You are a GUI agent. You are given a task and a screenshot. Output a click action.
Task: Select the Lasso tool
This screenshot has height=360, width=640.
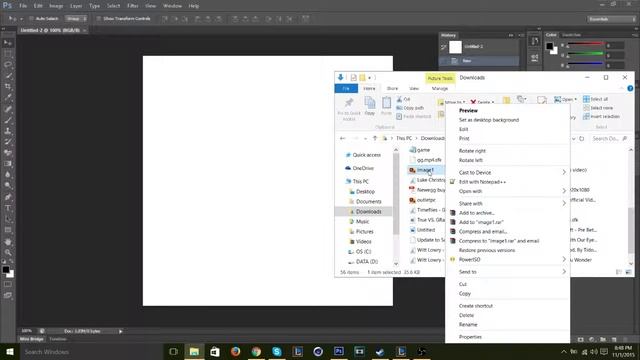click(8, 65)
